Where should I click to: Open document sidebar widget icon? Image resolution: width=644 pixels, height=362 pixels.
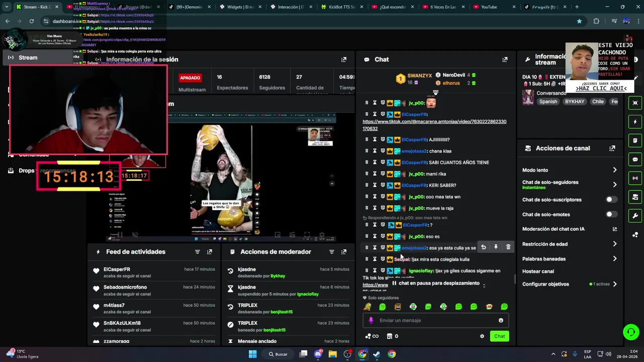tap(635, 140)
